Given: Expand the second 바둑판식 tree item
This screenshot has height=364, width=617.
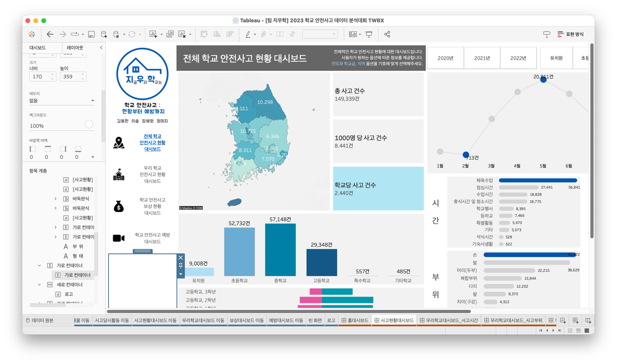Looking at the screenshot, I should (x=56, y=208).
